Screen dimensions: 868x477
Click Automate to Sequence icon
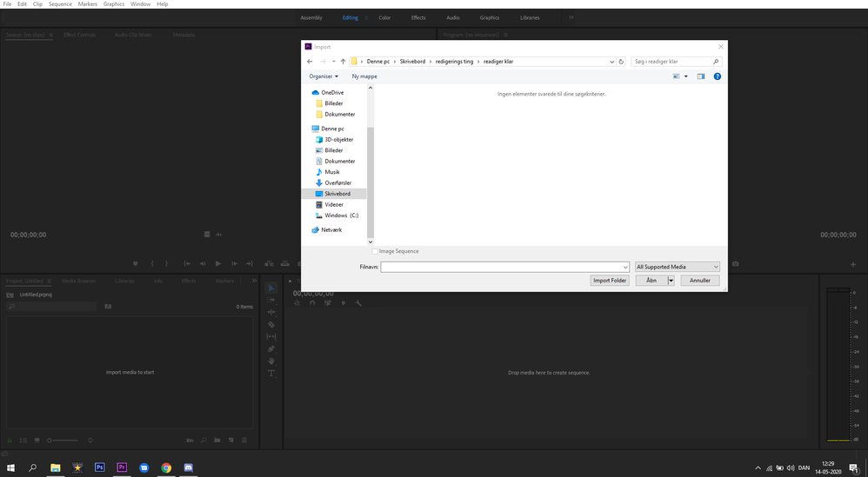click(x=190, y=441)
